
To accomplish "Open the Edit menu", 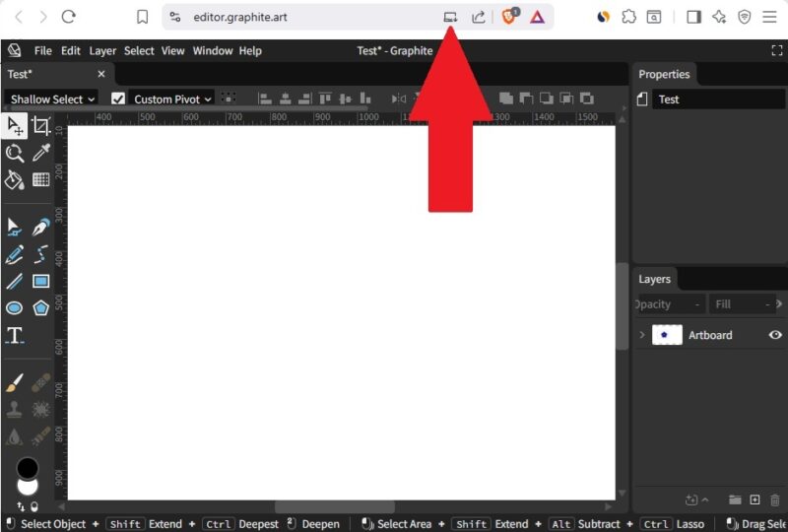I will pyautogui.click(x=70, y=51).
